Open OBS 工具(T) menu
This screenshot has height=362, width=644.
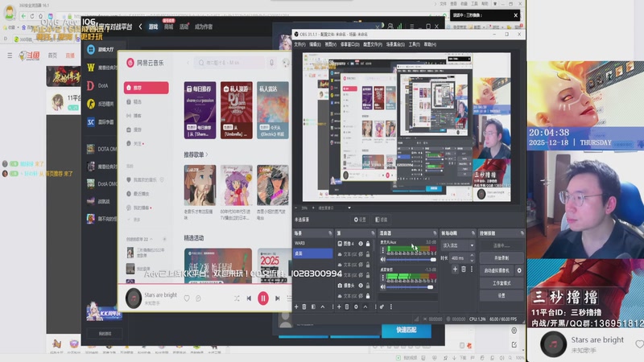coord(414,44)
